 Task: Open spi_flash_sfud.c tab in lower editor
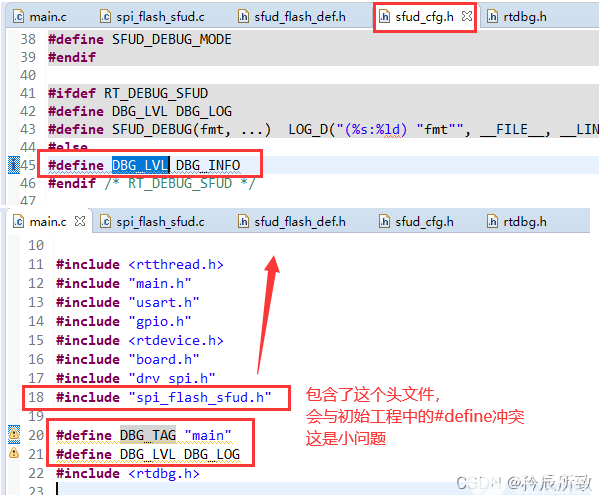152,222
